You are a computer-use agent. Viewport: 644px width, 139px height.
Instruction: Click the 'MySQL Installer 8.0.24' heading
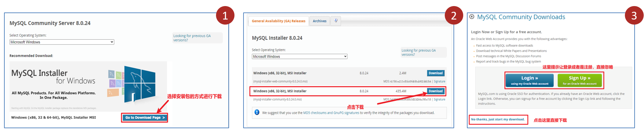pos(277,38)
